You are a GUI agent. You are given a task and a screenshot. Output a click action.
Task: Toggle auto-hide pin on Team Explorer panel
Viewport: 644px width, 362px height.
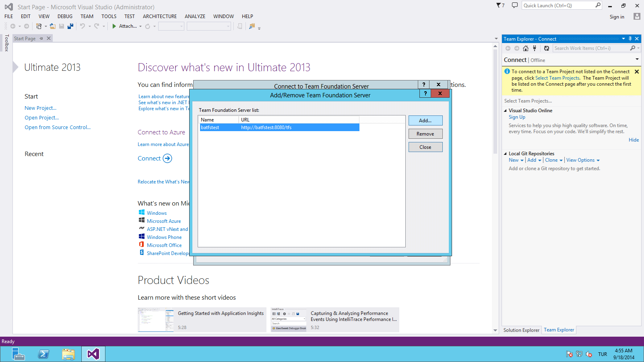(x=630, y=39)
